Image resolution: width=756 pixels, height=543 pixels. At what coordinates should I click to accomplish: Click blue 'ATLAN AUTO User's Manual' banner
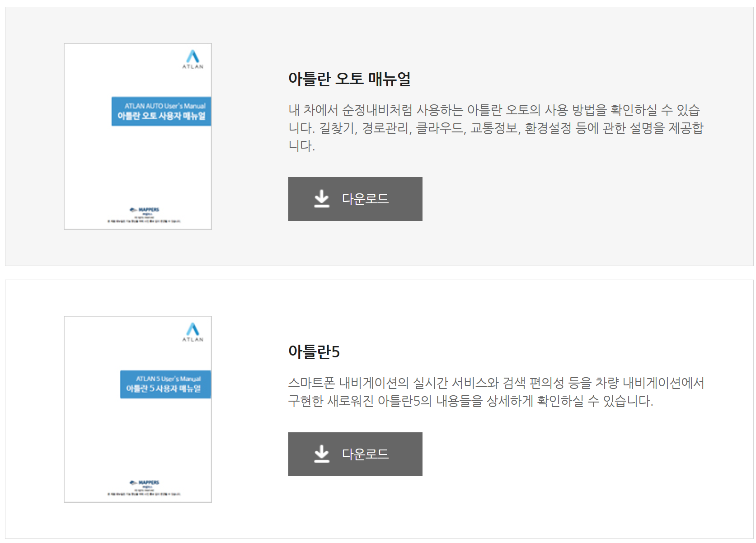click(x=161, y=111)
